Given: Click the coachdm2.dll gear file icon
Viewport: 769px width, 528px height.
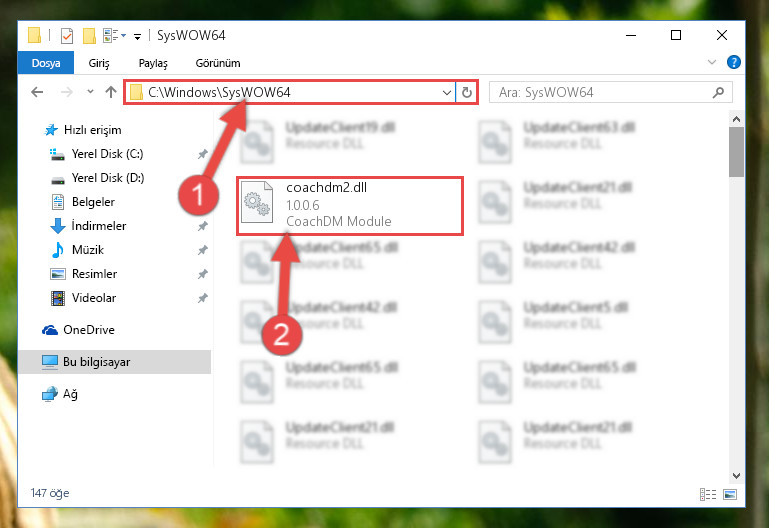Looking at the screenshot, I should (257, 202).
